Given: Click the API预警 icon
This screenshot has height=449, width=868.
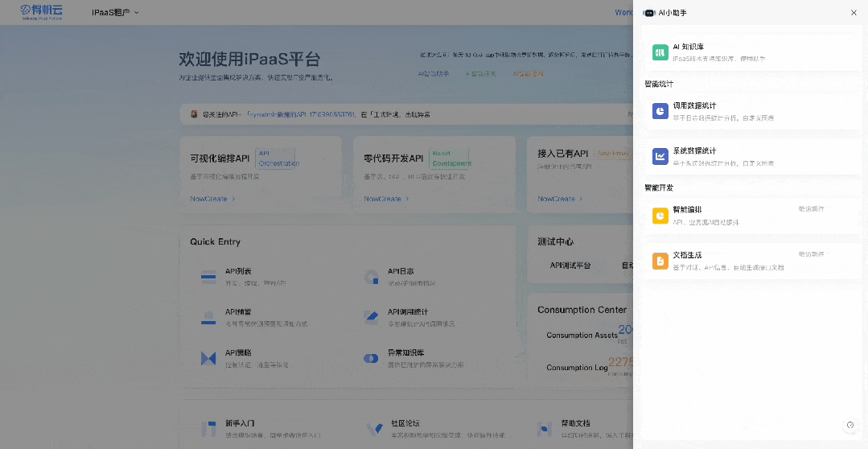Looking at the screenshot, I should tap(208, 318).
